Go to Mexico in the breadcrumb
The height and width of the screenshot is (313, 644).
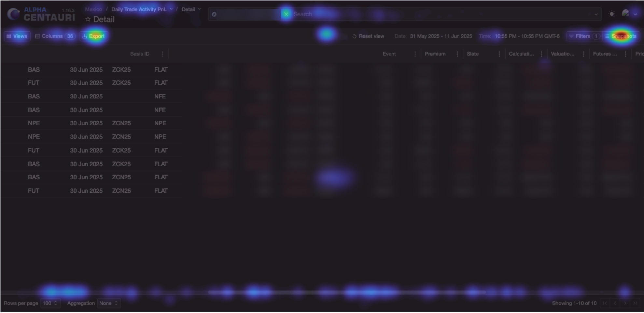93,9
